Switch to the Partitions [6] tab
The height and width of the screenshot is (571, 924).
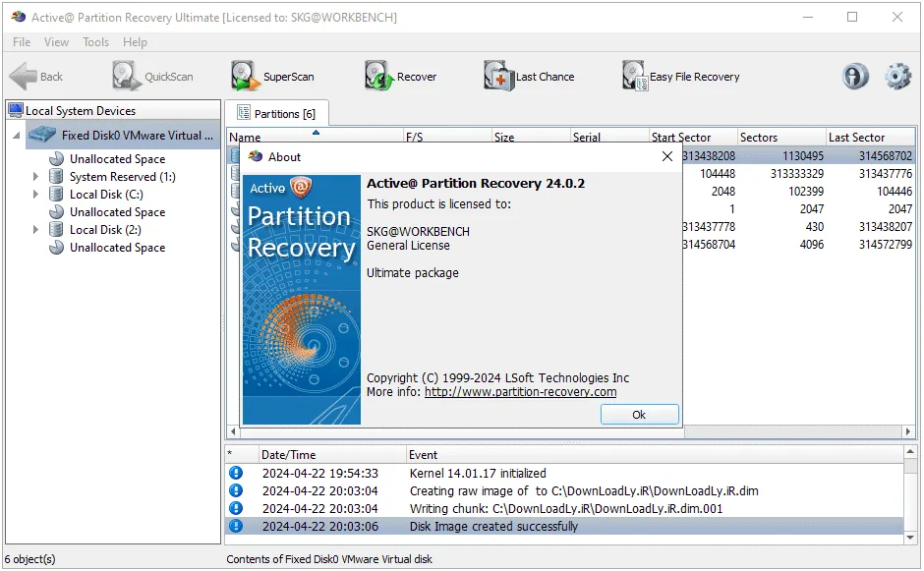coord(276,114)
